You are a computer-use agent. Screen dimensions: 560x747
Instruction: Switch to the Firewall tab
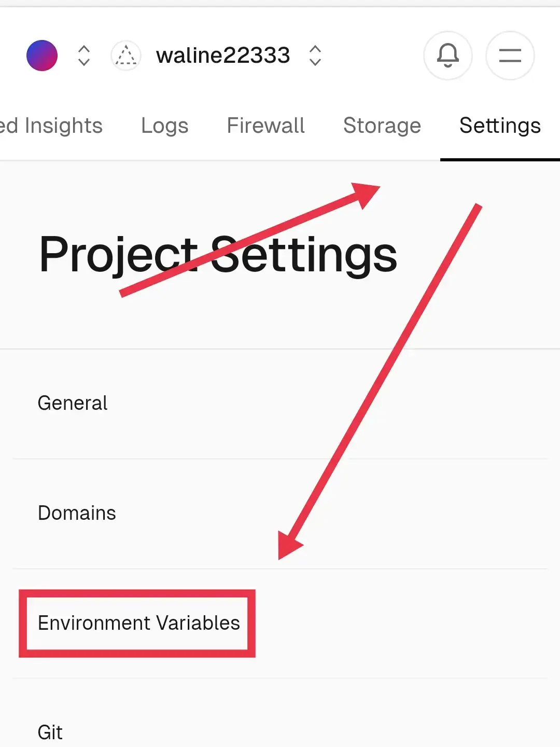click(266, 126)
